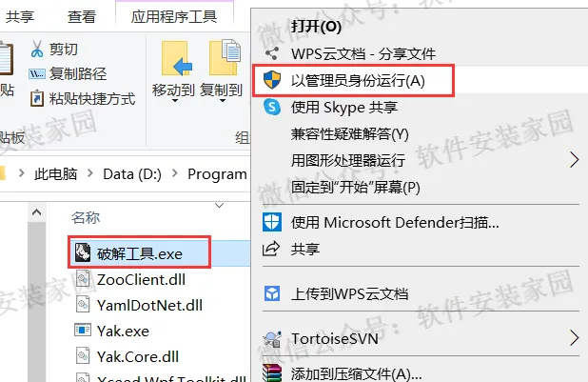Click the WPS cloud upload cube icon

tap(272, 293)
